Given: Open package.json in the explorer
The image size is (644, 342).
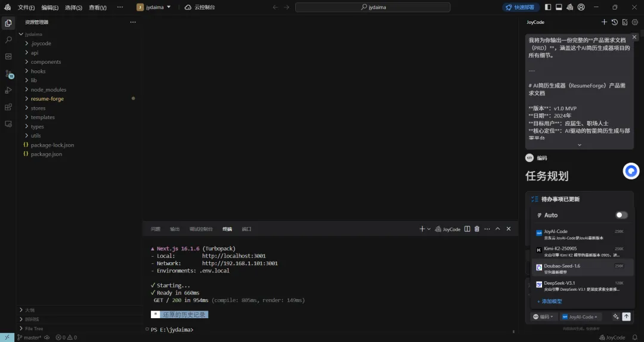Looking at the screenshot, I should click(47, 154).
